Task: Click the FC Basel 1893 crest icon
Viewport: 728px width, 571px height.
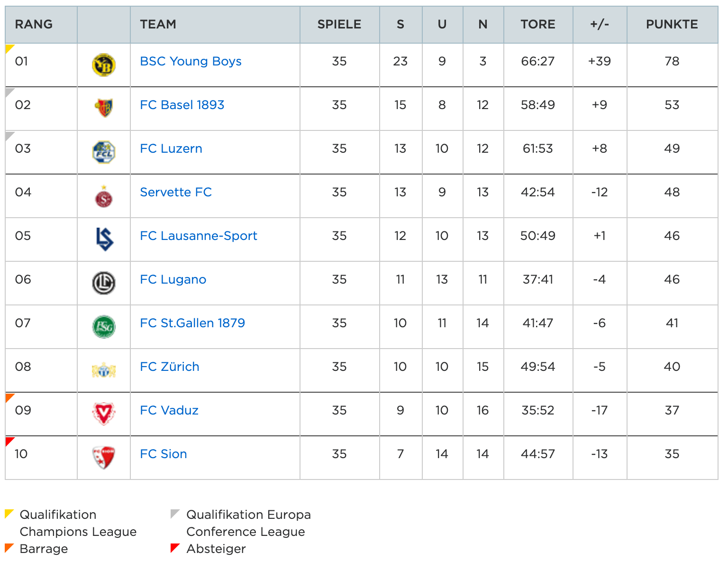Action: coord(104,108)
